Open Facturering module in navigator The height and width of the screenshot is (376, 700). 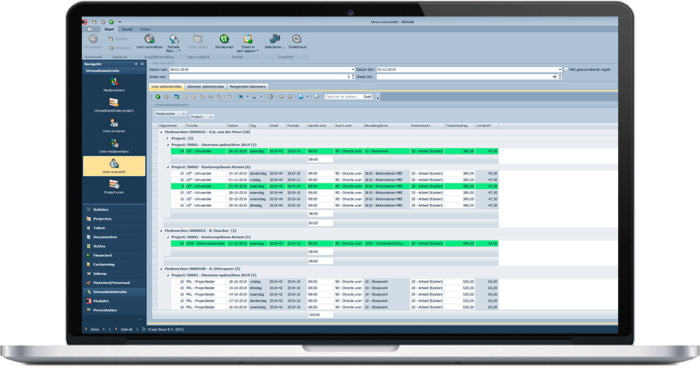114,264
